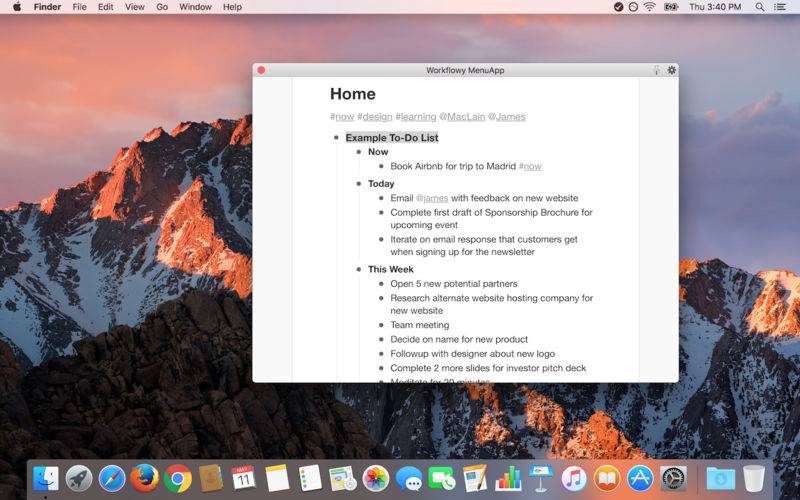
Task: Open Spotlight search magnifier
Action: (760, 7)
